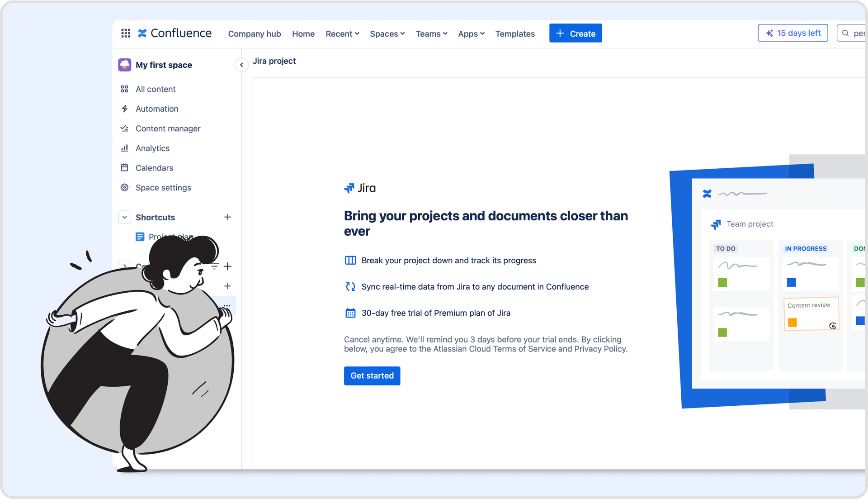Expand the Apps dropdown menu
Viewport: 868px width, 499px height.
(471, 34)
